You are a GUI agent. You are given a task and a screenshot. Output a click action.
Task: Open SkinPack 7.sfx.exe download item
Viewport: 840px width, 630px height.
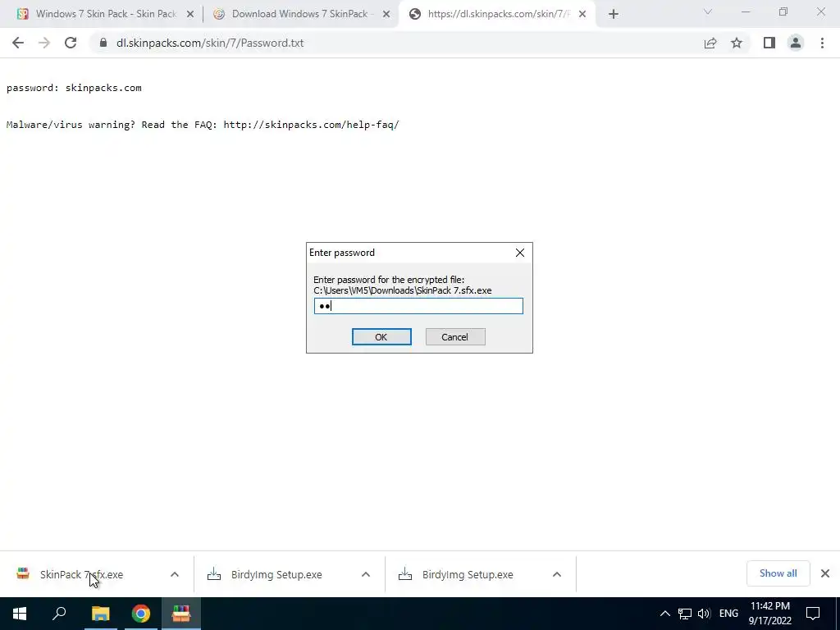(x=81, y=574)
